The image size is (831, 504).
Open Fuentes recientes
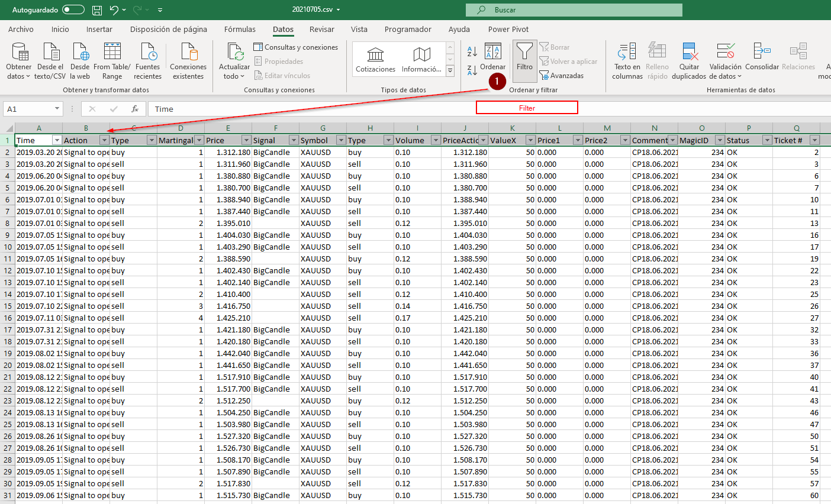(x=147, y=61)
